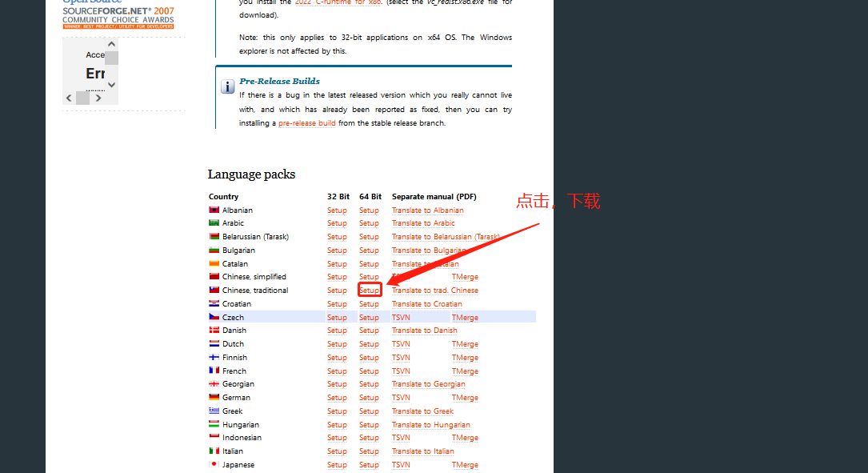Screen dimensions: 868x473
Task: Open the Translate to trad. Chinese link
Action: coord(435,291)
